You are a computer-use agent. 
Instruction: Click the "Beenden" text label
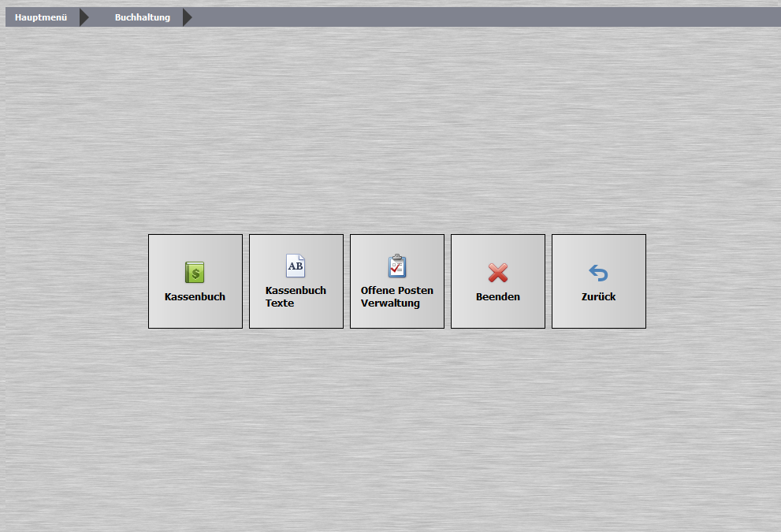coord(497,297)
